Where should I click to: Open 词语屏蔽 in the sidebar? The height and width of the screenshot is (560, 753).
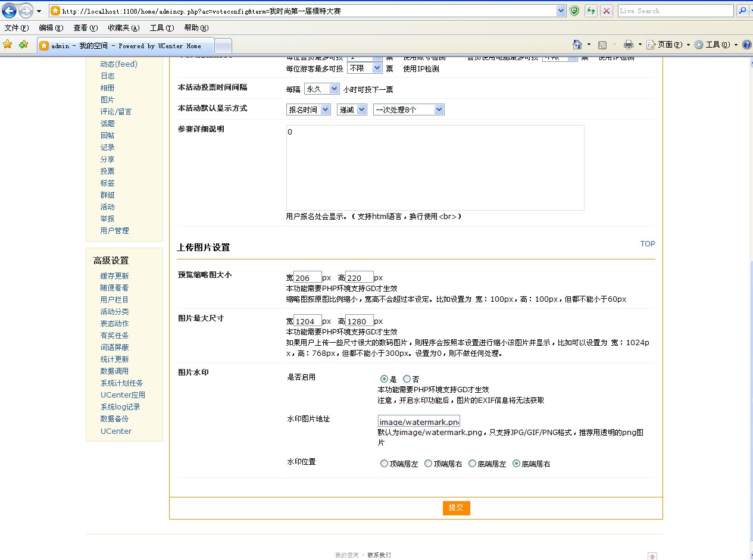click(x=114, y=348)
